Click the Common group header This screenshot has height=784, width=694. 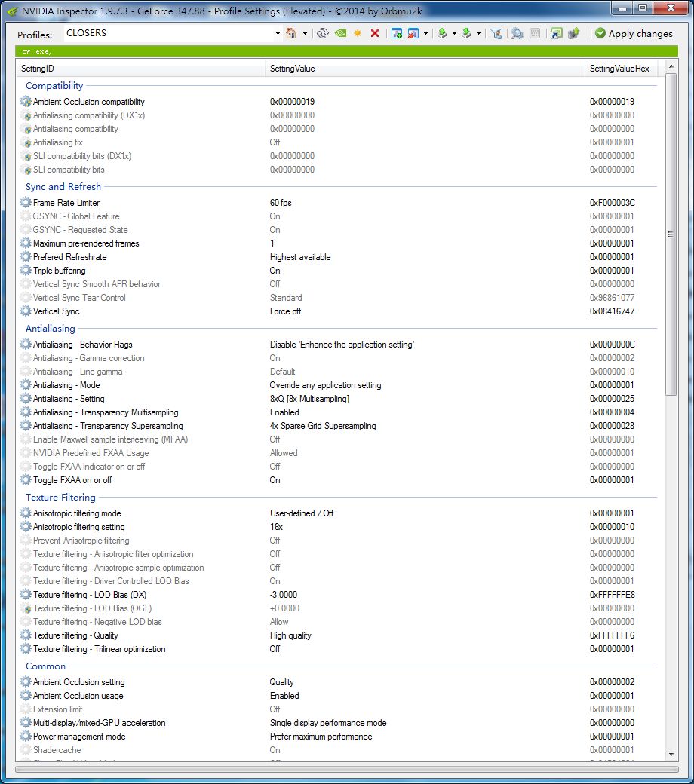click(x=45, y=666)
